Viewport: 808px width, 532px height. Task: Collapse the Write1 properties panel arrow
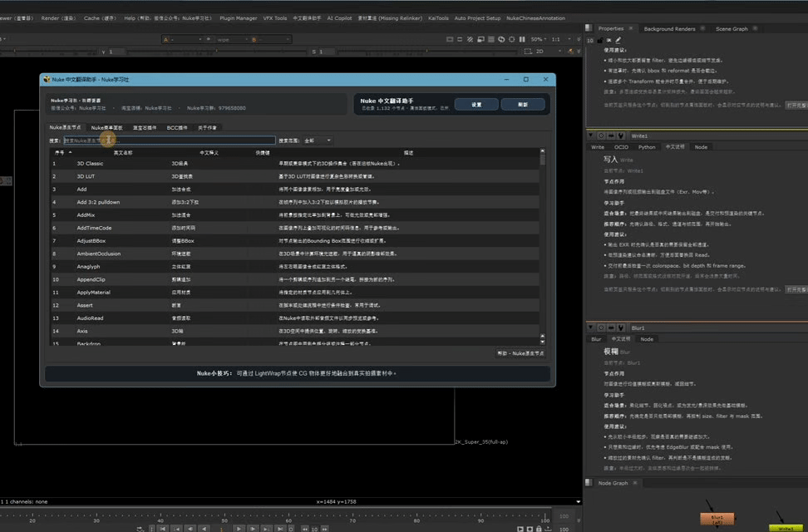pos(591,135)
